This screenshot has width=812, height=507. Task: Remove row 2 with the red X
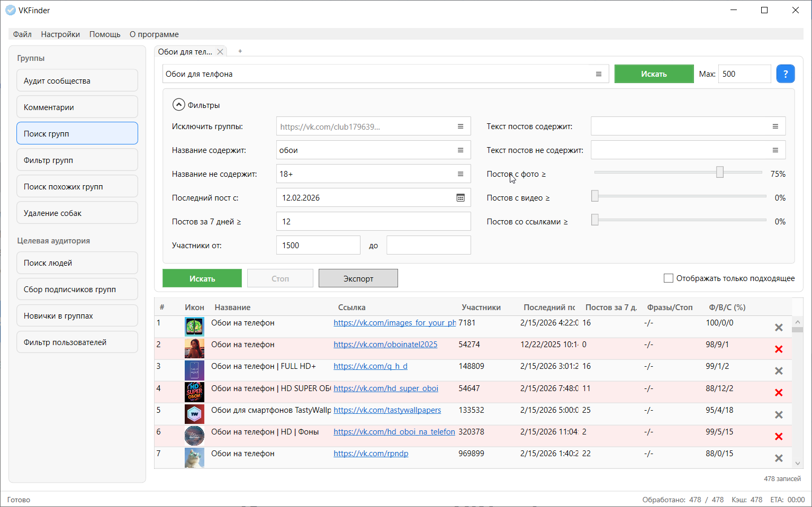[778, 349]
